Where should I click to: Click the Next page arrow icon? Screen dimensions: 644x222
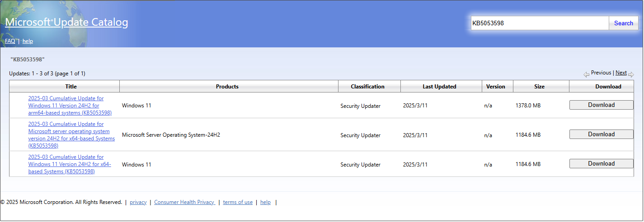(x=631, y=74)
